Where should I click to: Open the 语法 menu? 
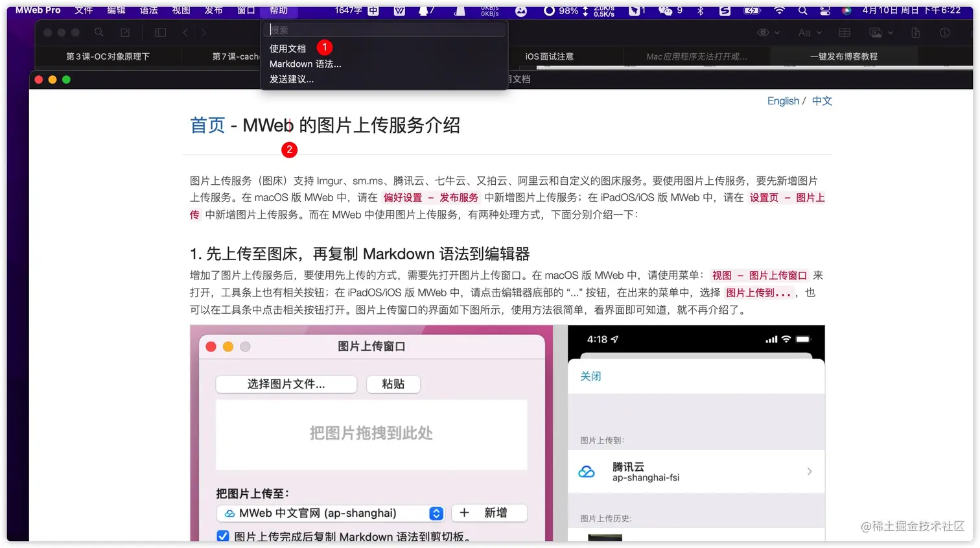148,10
